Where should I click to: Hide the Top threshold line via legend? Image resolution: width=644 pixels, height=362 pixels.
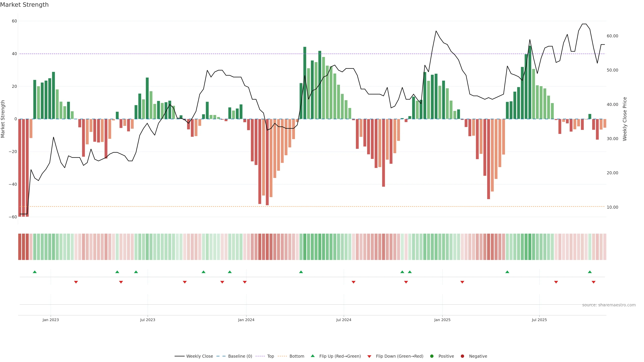271,356
